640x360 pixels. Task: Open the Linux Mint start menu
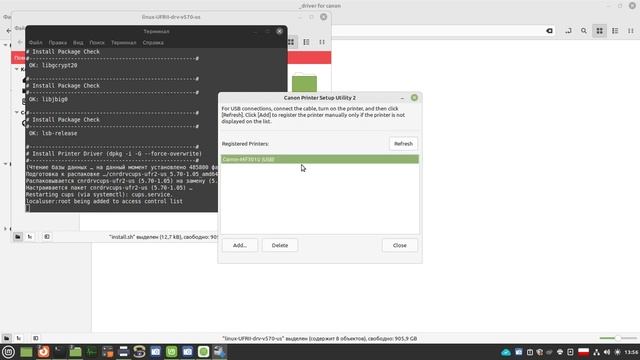(8, 352)
